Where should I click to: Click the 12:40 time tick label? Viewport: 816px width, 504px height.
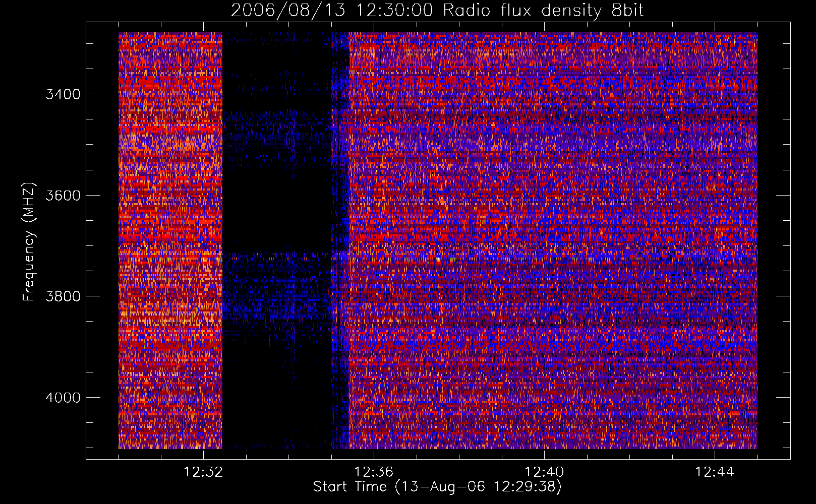coord(544,472)
